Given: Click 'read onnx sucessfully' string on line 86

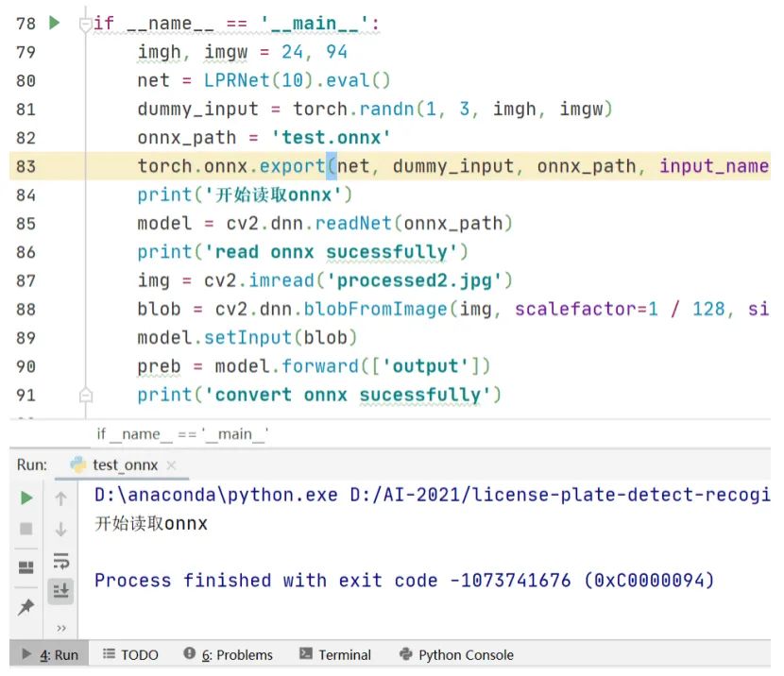Looking at the screenshot, I should coord(331,252).
